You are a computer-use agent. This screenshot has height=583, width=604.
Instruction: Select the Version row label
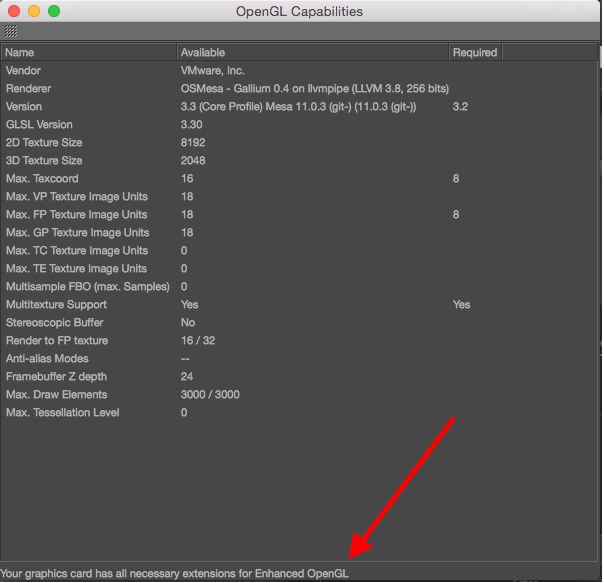pos(23,106)
